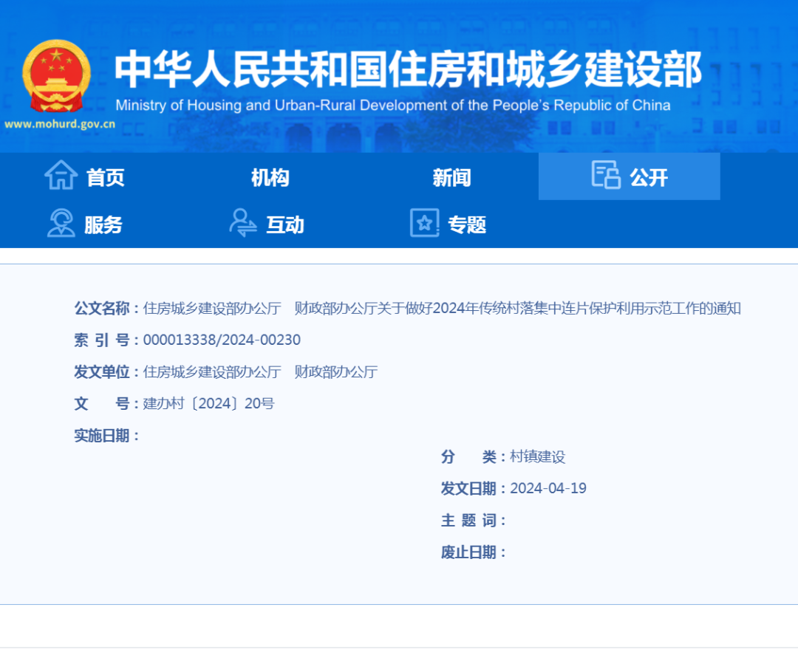Image resolution: width=798 pixels, height=672 pixels.
Task: Click the national emblem logo
Action: 57,76
